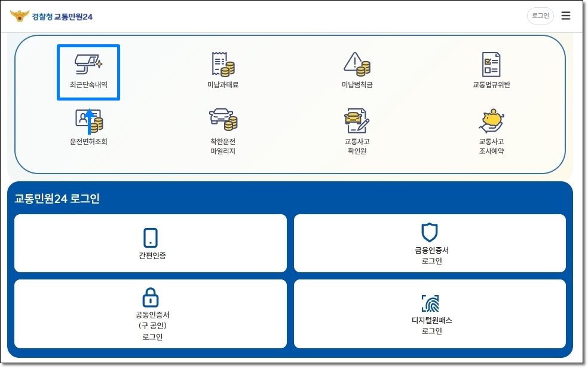Click the 미납과태료 label

pos(223,85)
